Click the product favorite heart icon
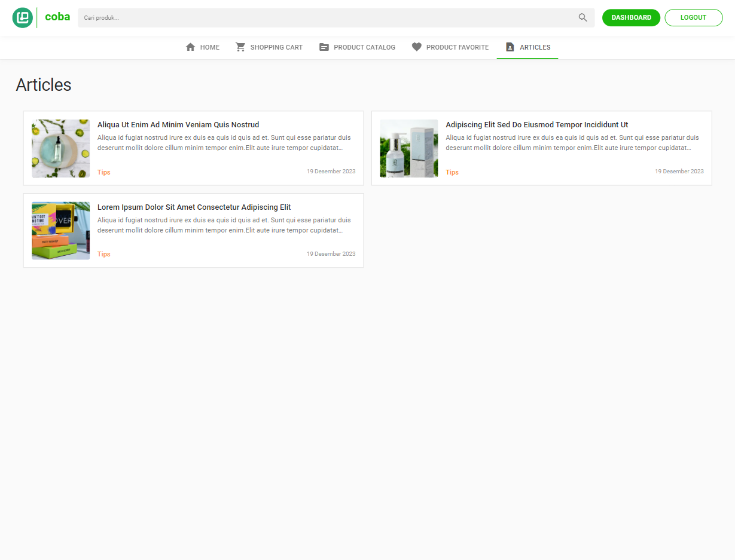The height and width of the screenshot is (560, 735). (417, 47)
